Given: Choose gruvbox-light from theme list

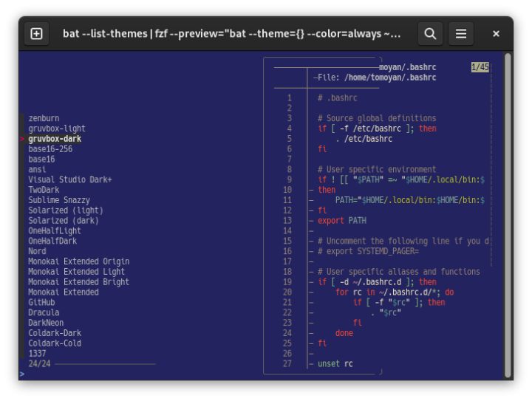Looking at the screenshot, I should tap(56, 128).
